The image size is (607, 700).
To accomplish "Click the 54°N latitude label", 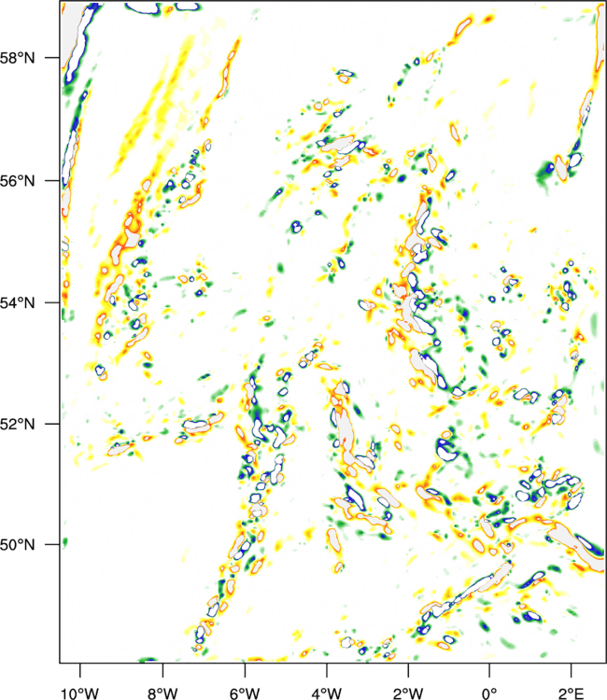I will (x=18, y=303).
